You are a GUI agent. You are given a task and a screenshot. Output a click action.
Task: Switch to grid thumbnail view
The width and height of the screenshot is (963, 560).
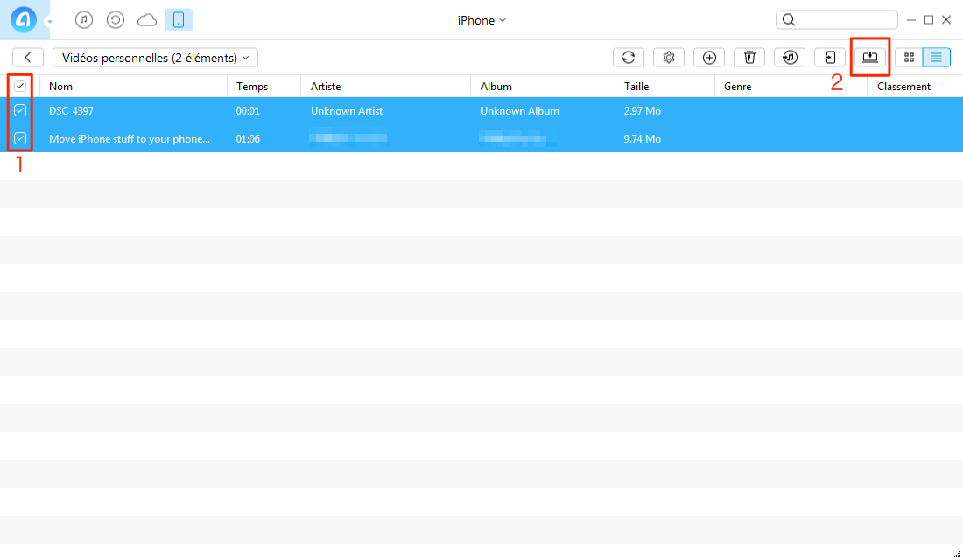coord(909,57)
